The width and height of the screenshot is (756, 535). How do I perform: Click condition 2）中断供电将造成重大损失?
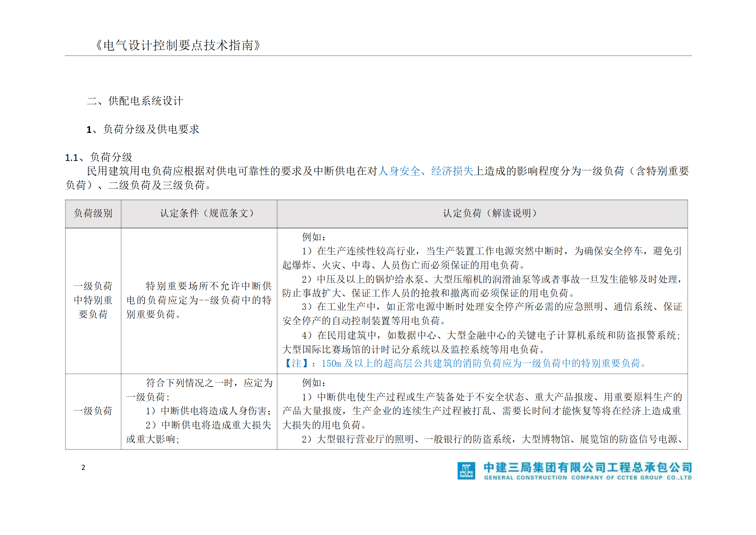(x=208, y=425)
